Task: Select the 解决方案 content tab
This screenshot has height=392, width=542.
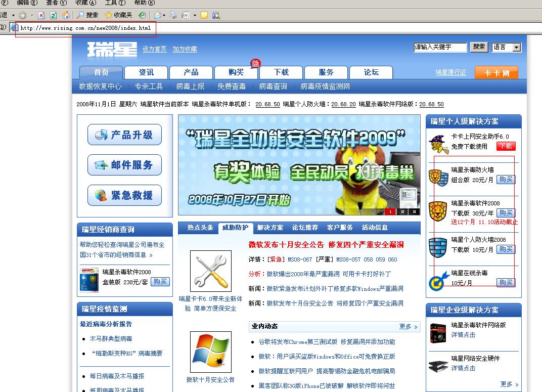Action: (x=270, y=228)
